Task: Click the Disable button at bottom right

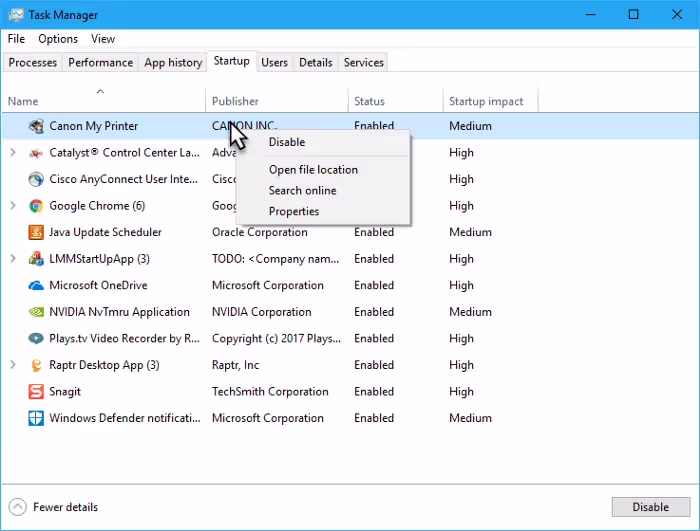Action: click(650, 507)
